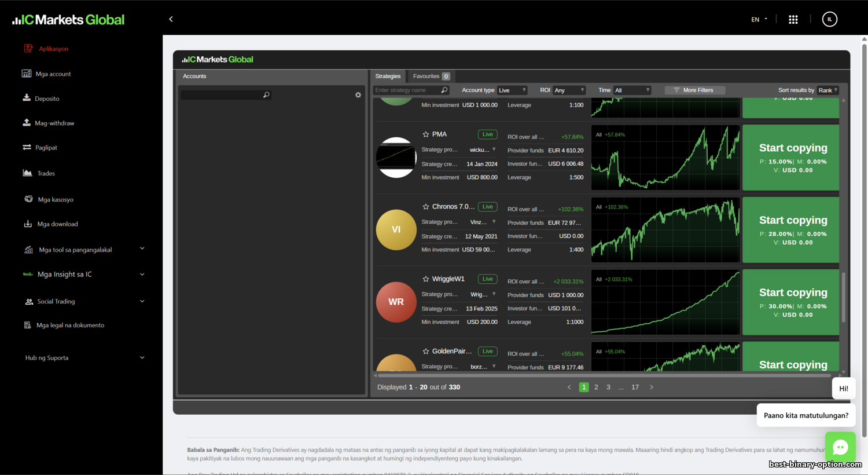Screen dimensions: 868x475
Task: Click the Deposito download icon in sidebar
Action: (27, 98)
